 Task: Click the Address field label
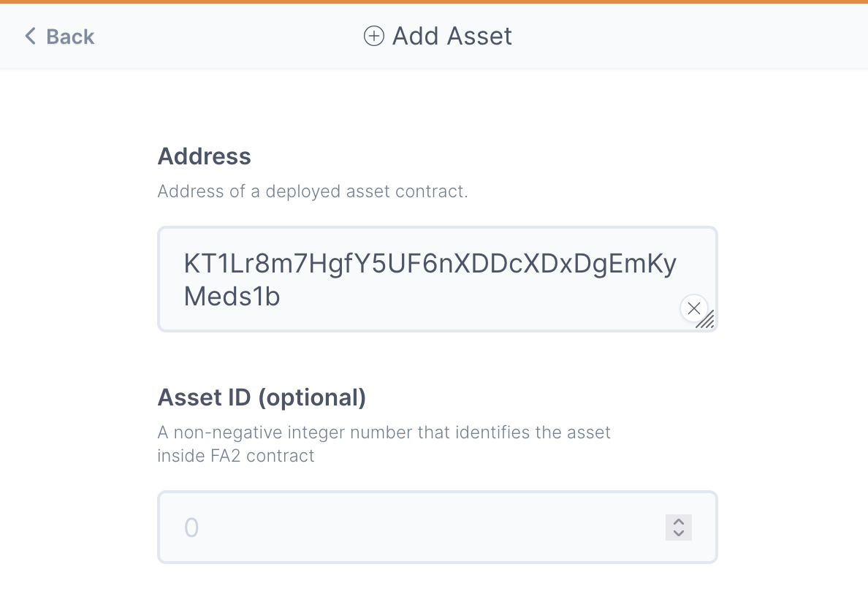(204, 156)
